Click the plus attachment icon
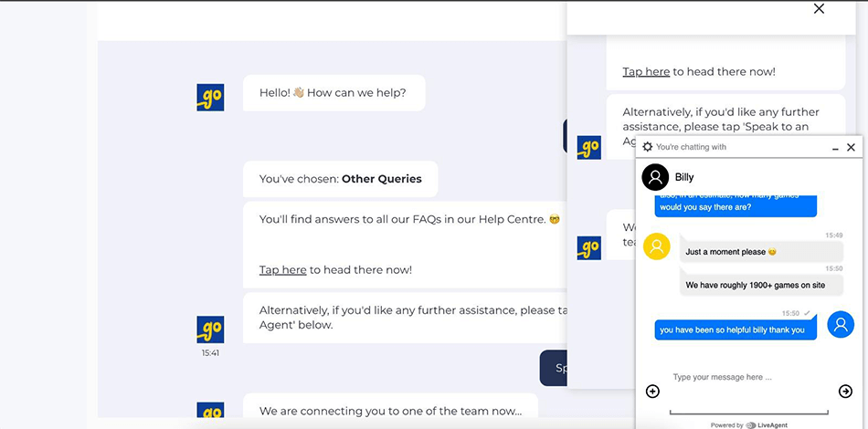 pyautogui.click(x=652, y=392)
